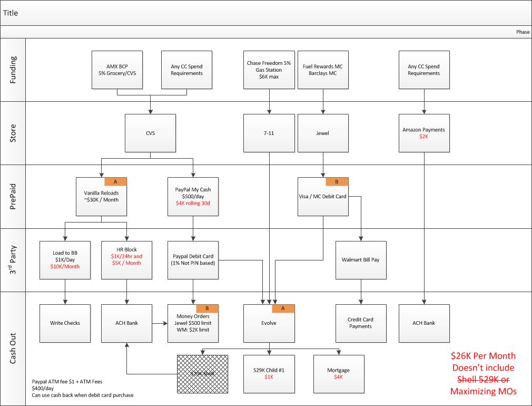Select the Money Orders box
532x406 pixels.
pos(193,323)
